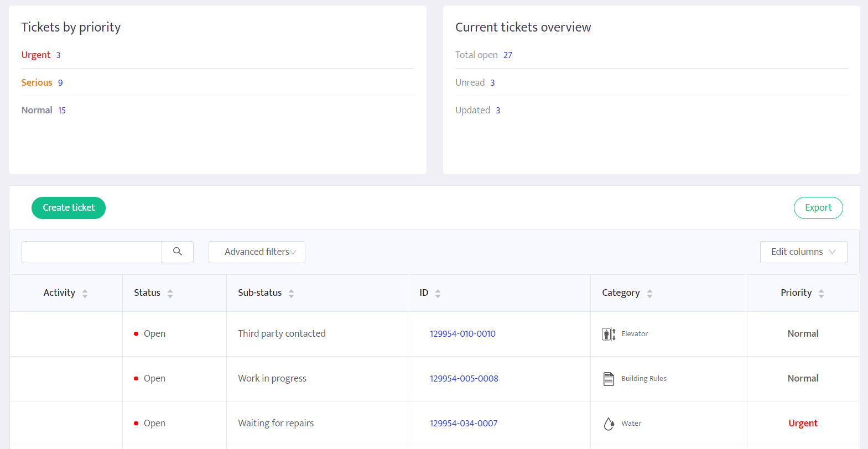
Task: Sort table by Activity column
Action: 85,293
